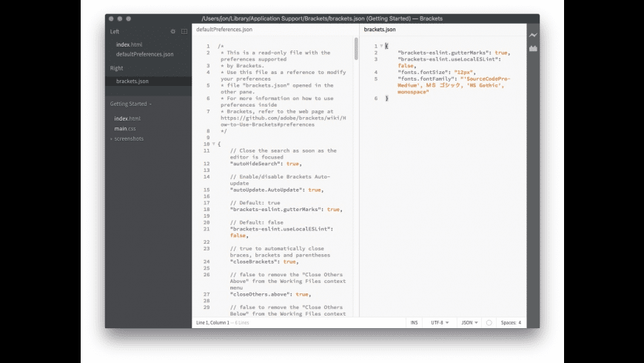Click Line 1, Column 1 cursor status
This screenshot has width=644, height=363.
212,323
